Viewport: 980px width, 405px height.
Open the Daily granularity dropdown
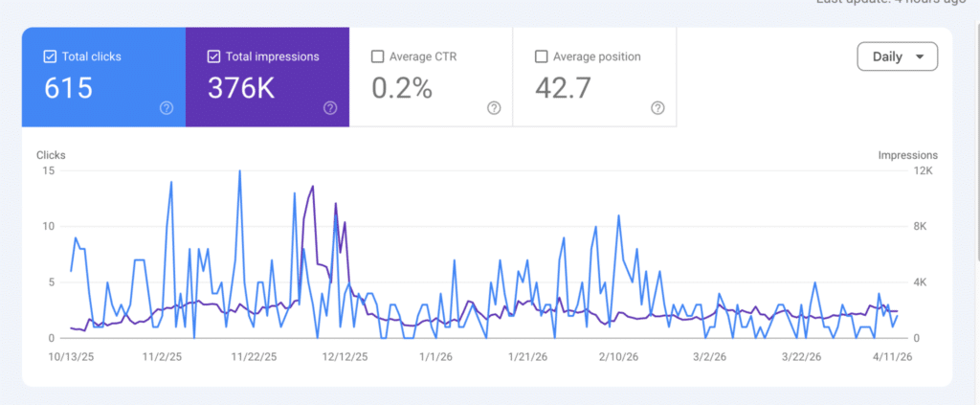897,56
